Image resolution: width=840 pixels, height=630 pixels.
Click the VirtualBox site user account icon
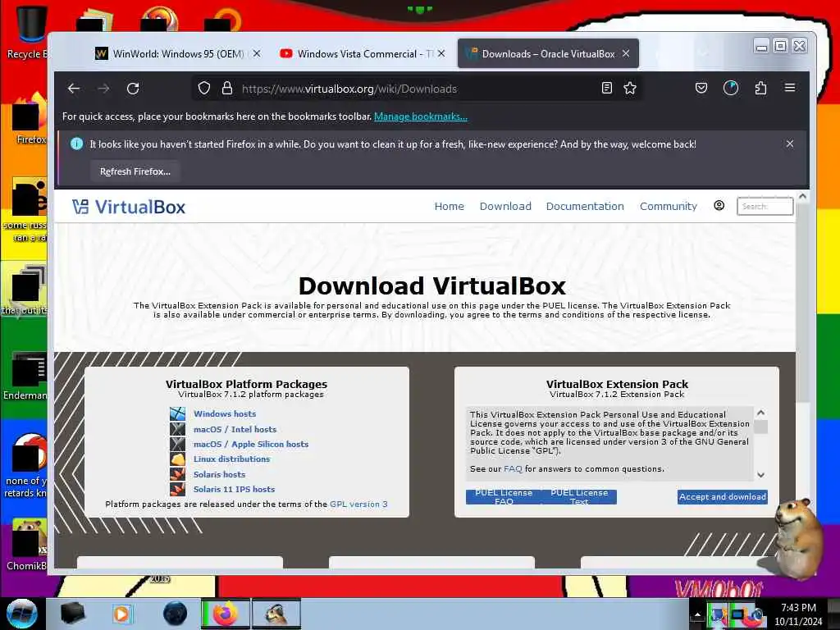tap(719, 206)
